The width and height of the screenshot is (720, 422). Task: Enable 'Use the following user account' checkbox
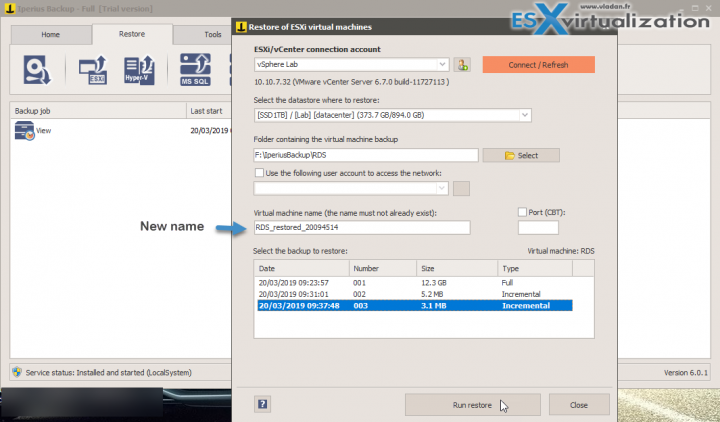tap(259, 173)
